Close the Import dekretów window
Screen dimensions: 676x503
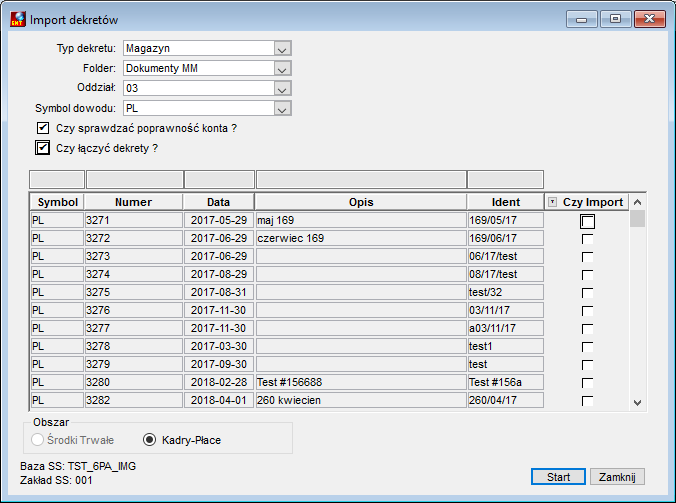tap(650, 19)
